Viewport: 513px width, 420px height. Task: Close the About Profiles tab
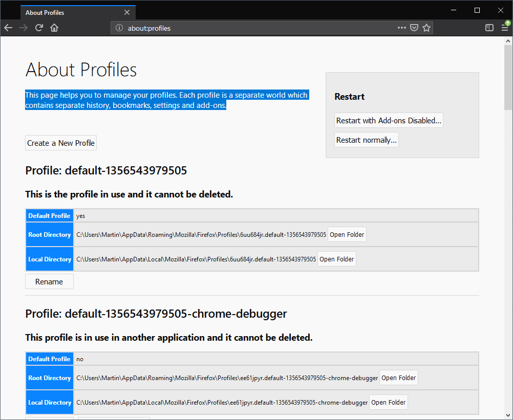(x=127, y=12)
